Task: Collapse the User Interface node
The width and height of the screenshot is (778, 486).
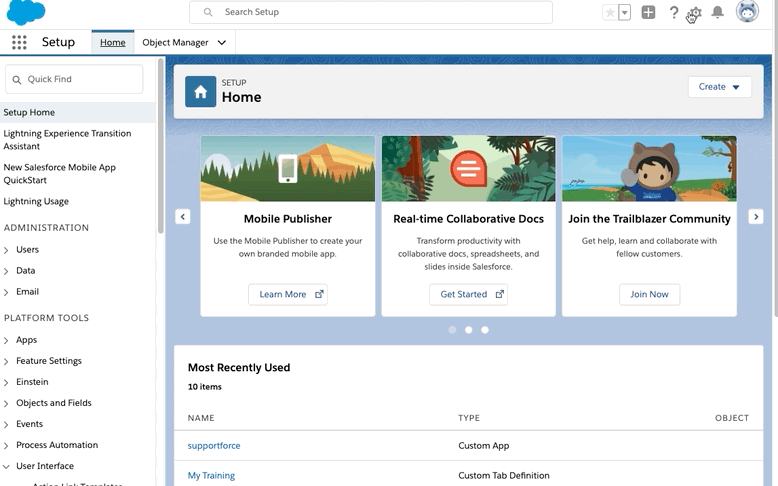Action: coord(6,467)
